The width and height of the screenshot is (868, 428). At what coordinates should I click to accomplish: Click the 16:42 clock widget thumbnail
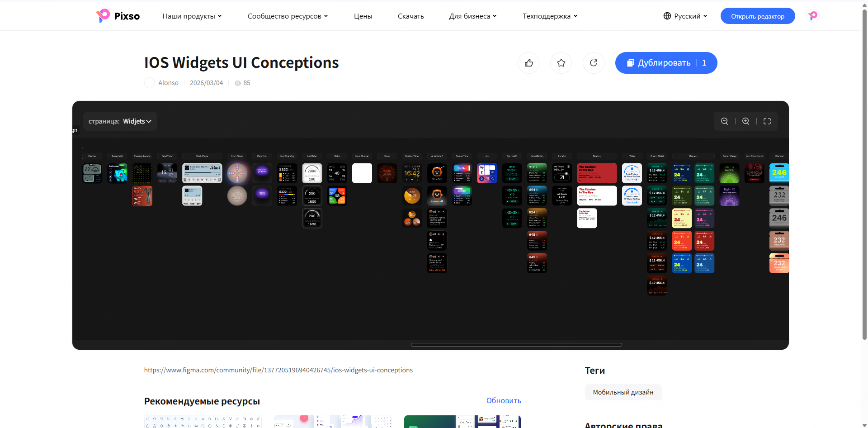(x=412, y=173)
